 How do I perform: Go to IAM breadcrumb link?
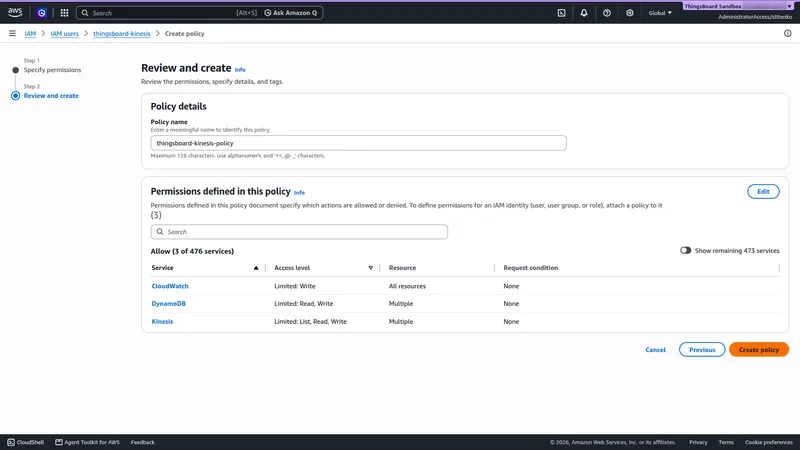[x=30, y=34]
